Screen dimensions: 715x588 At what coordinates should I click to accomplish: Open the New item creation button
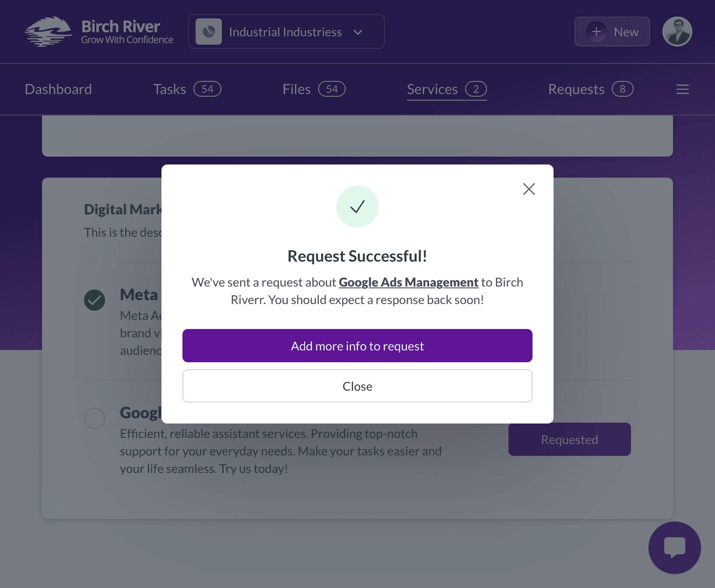coord(612,31)
